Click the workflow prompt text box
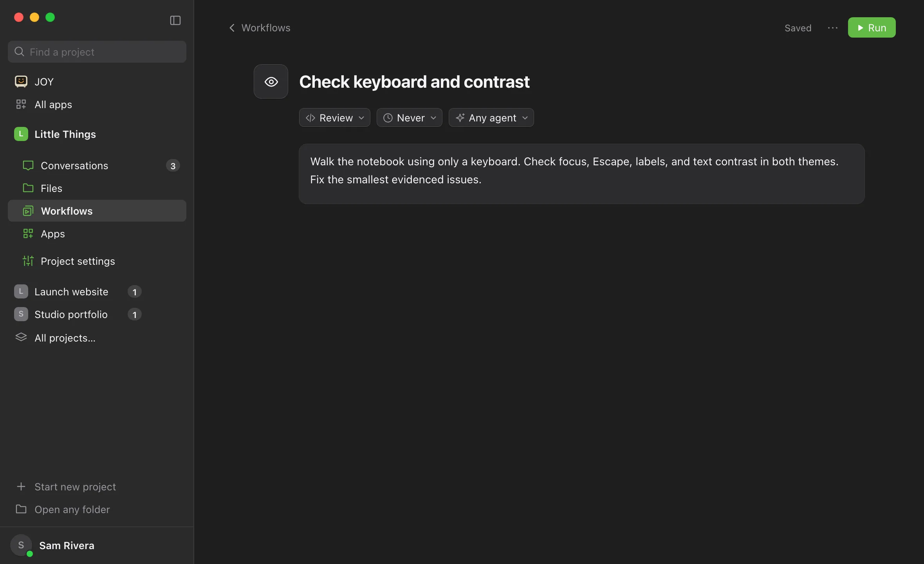924x564 pixels. point(582,174)
